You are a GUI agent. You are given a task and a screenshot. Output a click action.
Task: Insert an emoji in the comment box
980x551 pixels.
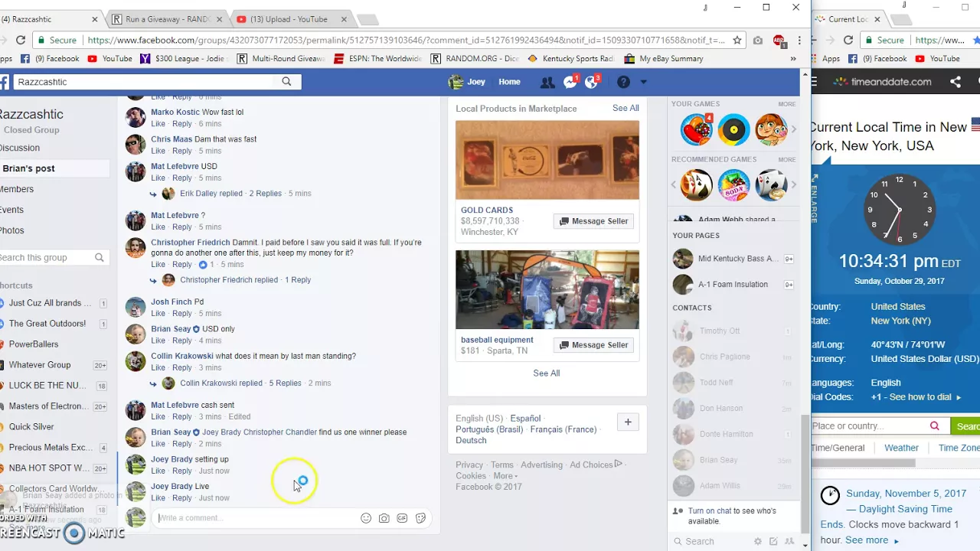(x=366, y=518)
